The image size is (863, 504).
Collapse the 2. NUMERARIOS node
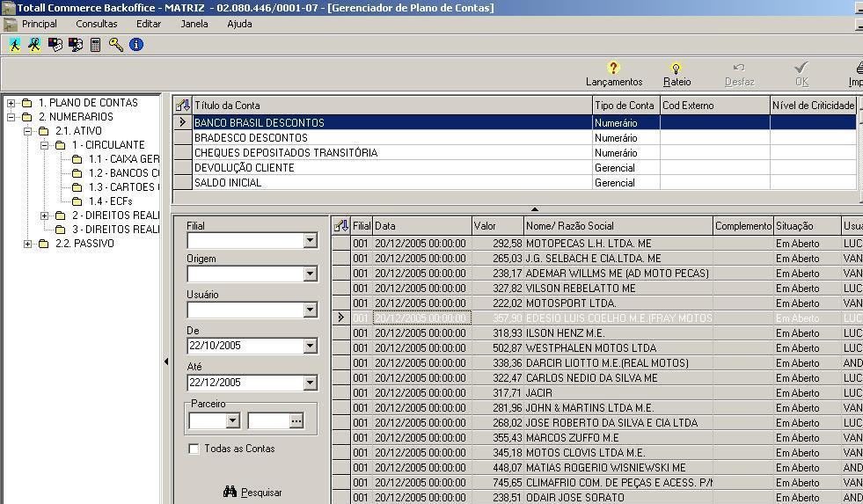click(x=11, y=117)
